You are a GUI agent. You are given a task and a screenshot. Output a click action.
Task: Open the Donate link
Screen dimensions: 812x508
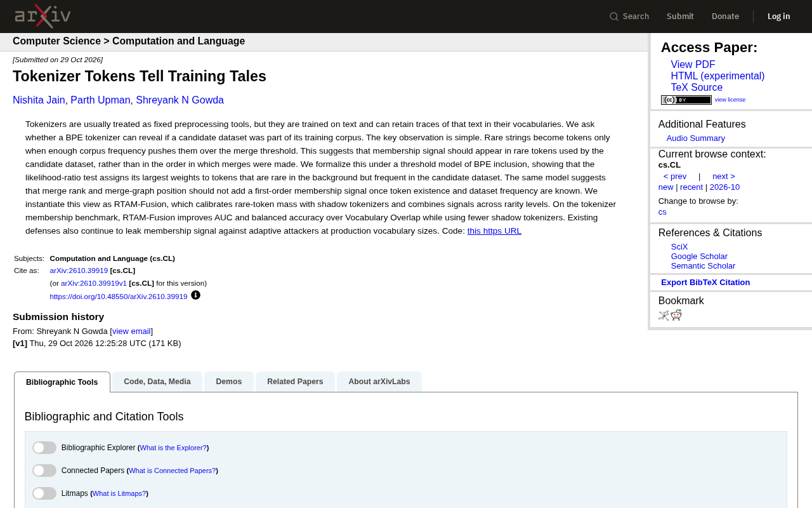[x=725, y=17]
